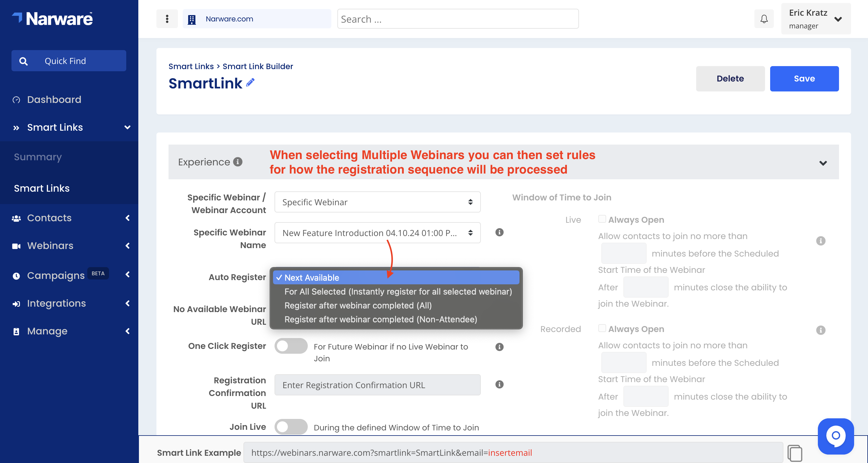This screenshot has width=868, height=463.
Task: Click the info icon beside Specific Webinar Name
Action: [499, 232]
